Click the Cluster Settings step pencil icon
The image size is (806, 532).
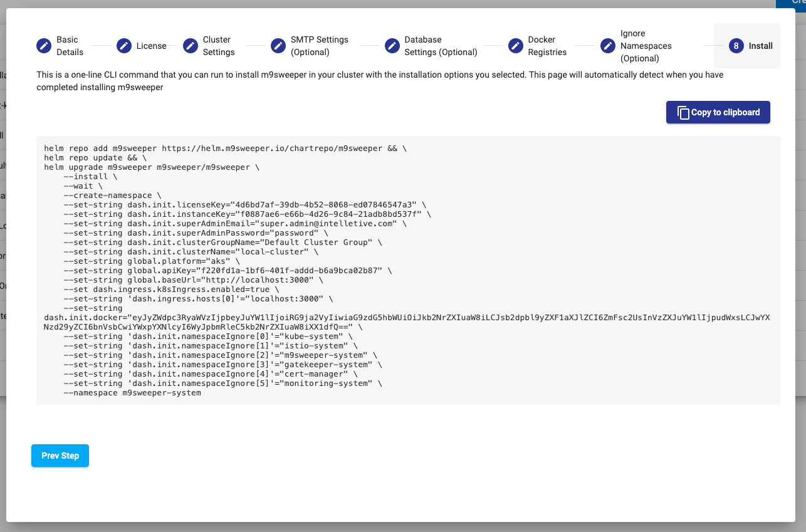point(189,46)
